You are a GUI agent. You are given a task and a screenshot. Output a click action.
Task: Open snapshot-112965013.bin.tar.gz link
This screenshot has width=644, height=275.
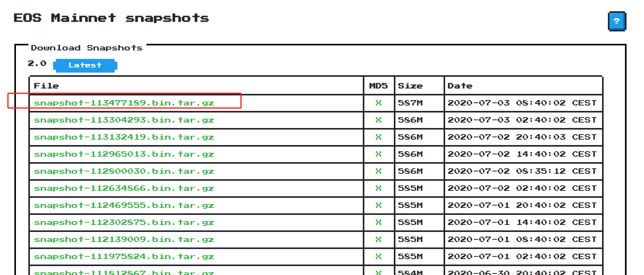click(x=124, y=154)
